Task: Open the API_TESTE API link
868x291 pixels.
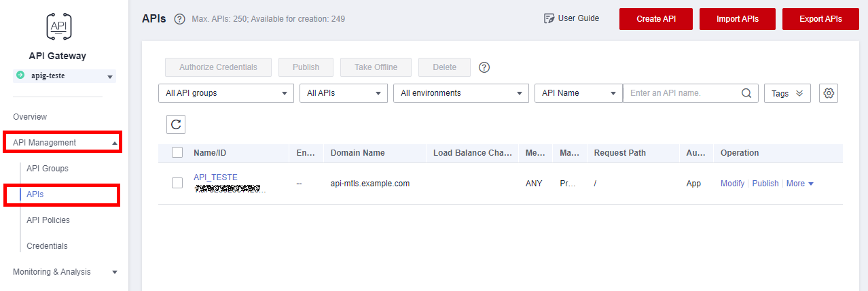Action: [215, 177]
